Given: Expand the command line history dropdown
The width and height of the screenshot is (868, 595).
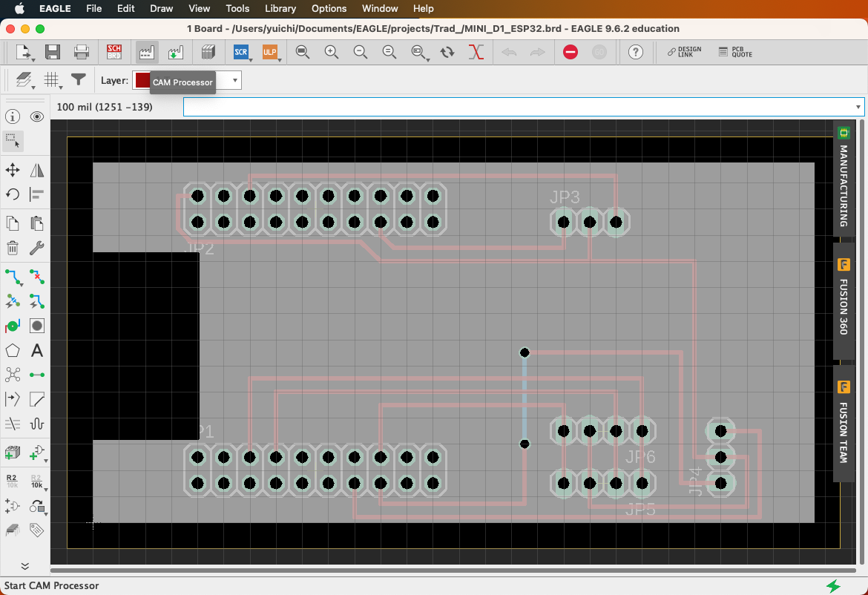Looking at the screenshot, I should (858, 107).
